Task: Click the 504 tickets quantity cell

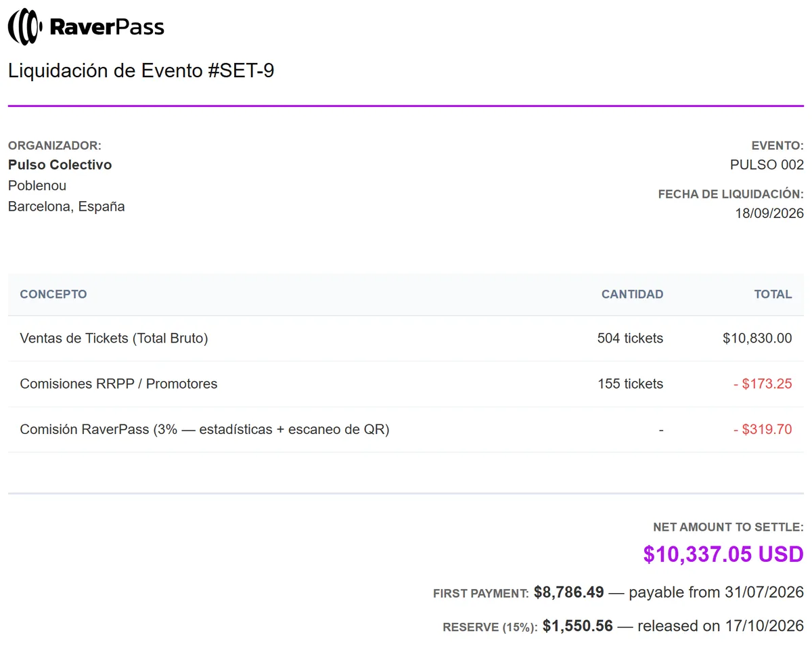Action: click(x=630, y=339)
